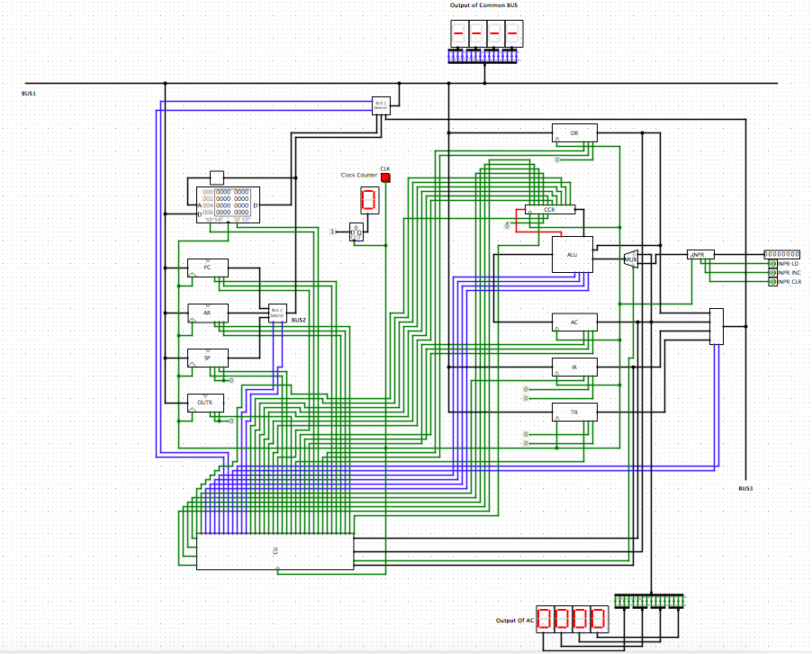Click the first Output of AC hex digit
The width and height of the screenshot is (812, 654).
(x=545, y=619)
